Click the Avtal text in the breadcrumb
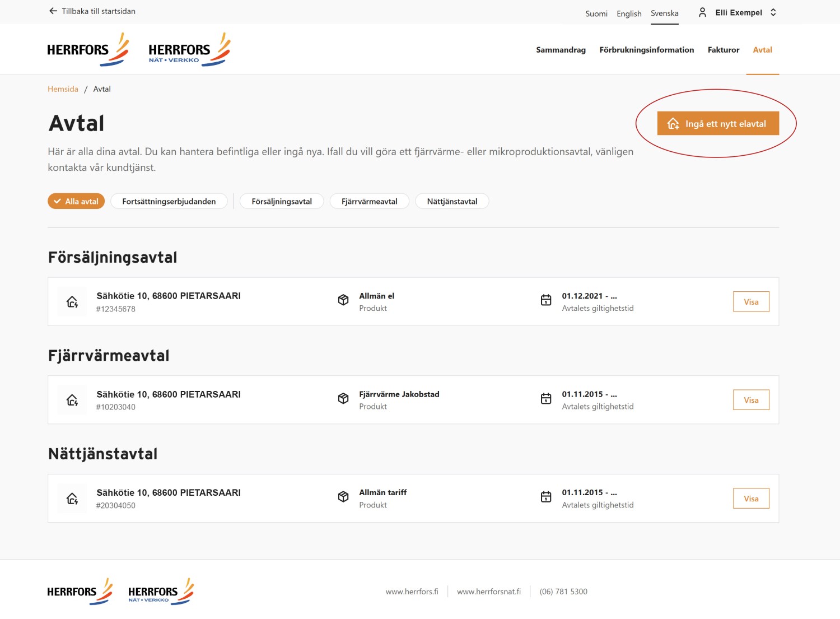 [102, 89]
